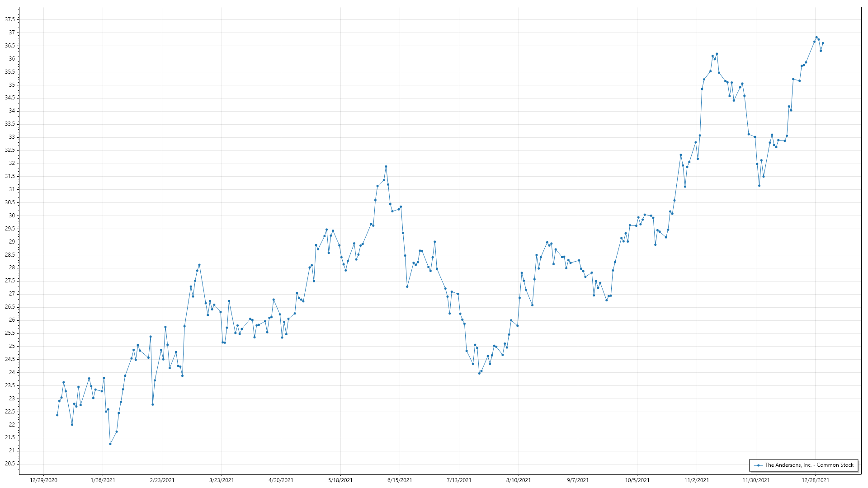Click the first data point of series
The width and height of the screenshot is (868, 488).
pyautogui.click(x=57, y=415)
